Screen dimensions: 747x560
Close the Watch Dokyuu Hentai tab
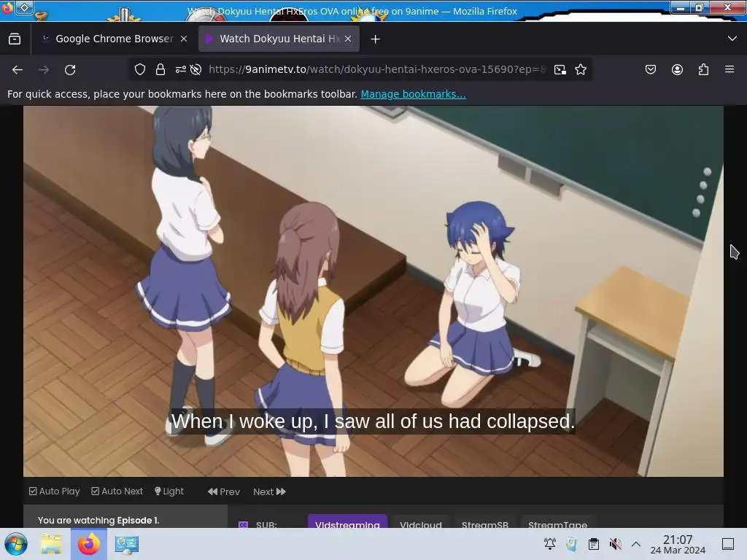348,39
